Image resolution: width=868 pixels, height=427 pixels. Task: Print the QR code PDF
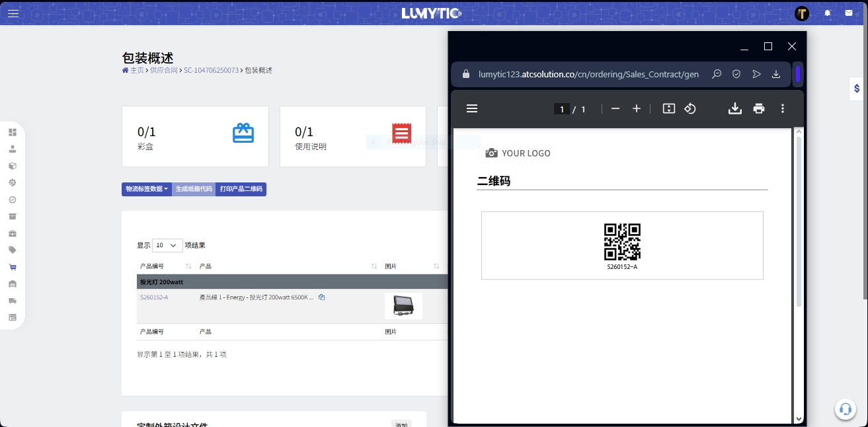759,108
